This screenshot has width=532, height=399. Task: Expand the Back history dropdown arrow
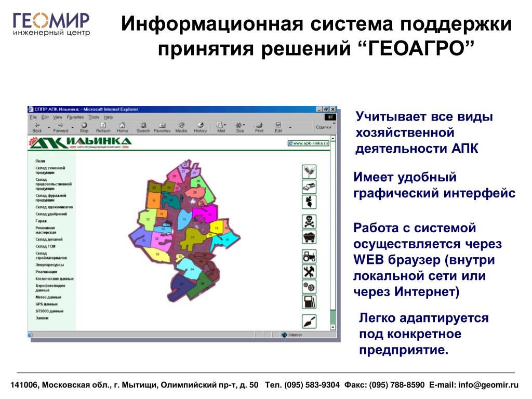point(49,128)
